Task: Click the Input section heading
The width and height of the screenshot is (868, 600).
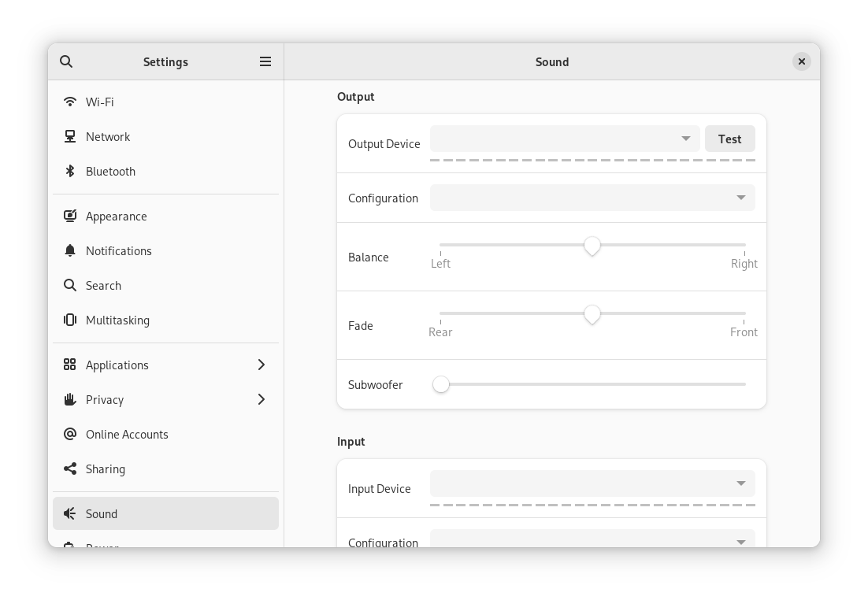Action: click(x=351, y=442)
